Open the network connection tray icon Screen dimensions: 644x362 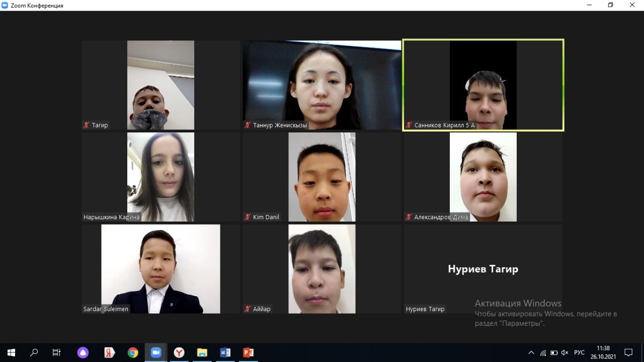pyautogui.click(x=543, y=352)
